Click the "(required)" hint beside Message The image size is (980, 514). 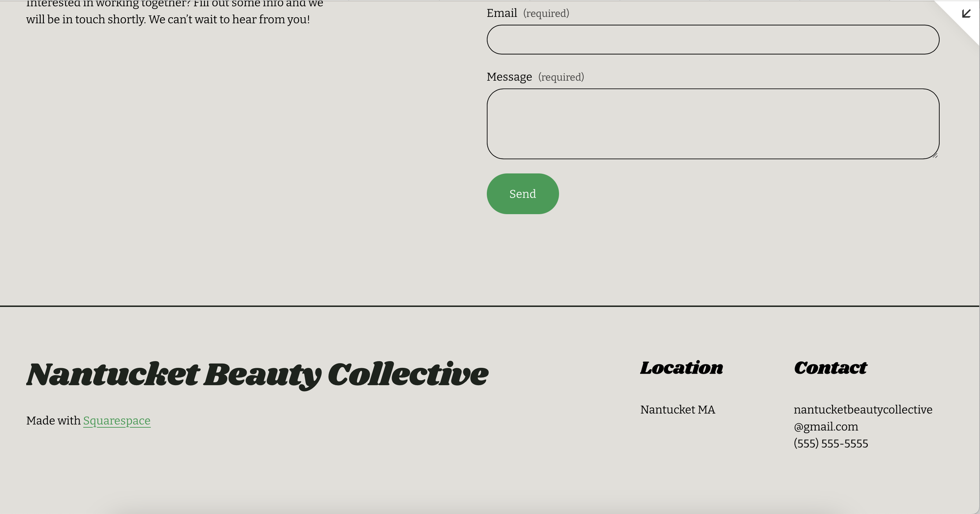pos(561,77)
